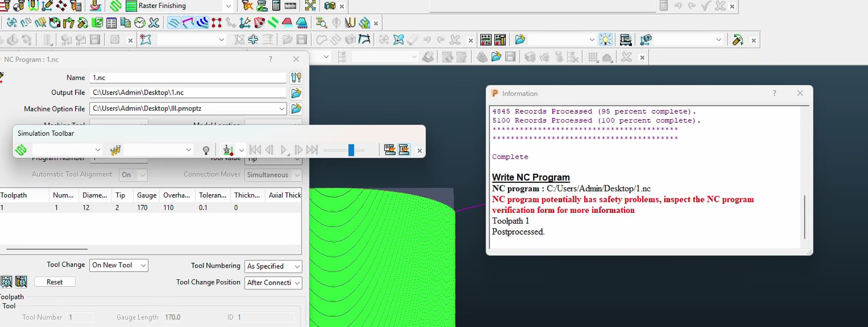Use the toolpath table horizontal scrollbar
The height and width of the screenshot is (327, 868).
coord(47,249)
